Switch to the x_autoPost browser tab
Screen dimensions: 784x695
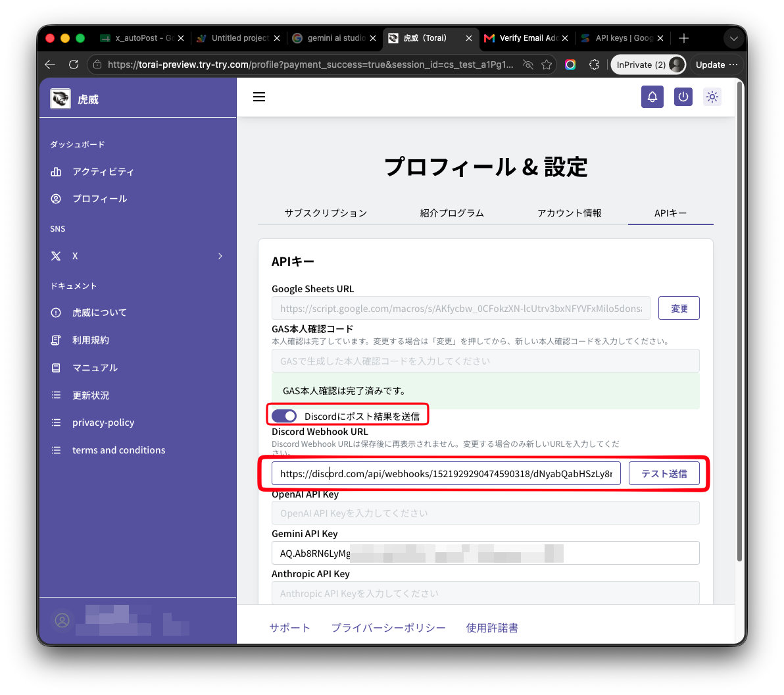pos(141,38)
